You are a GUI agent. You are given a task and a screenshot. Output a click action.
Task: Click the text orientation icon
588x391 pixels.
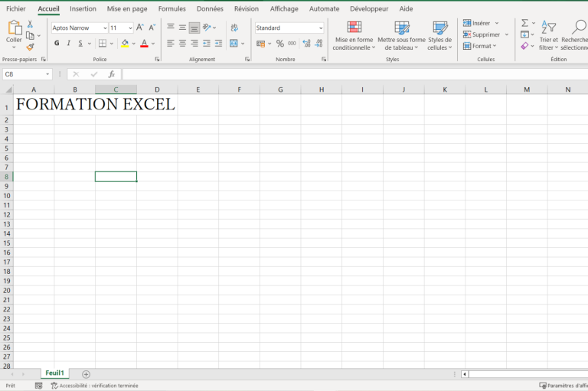pyautogui.click(x=207, y=27)
